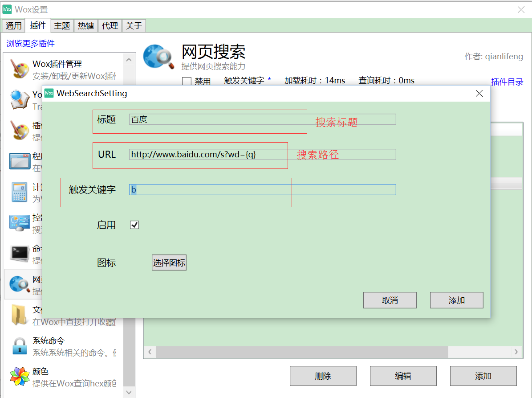Click the large 网页搜索 globe icon

(x=158, y=57)
